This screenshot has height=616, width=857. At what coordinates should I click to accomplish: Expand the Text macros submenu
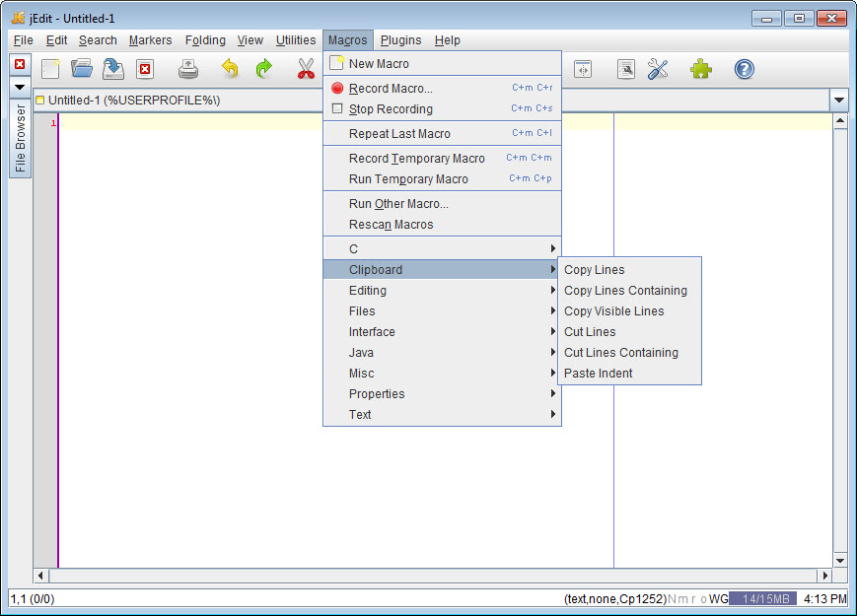click(442, 415)
